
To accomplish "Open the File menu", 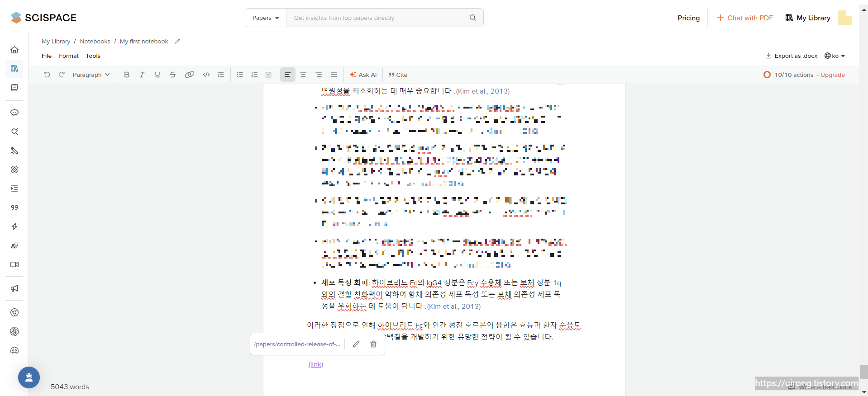I will pyautogui.click(x=47, y=56).
